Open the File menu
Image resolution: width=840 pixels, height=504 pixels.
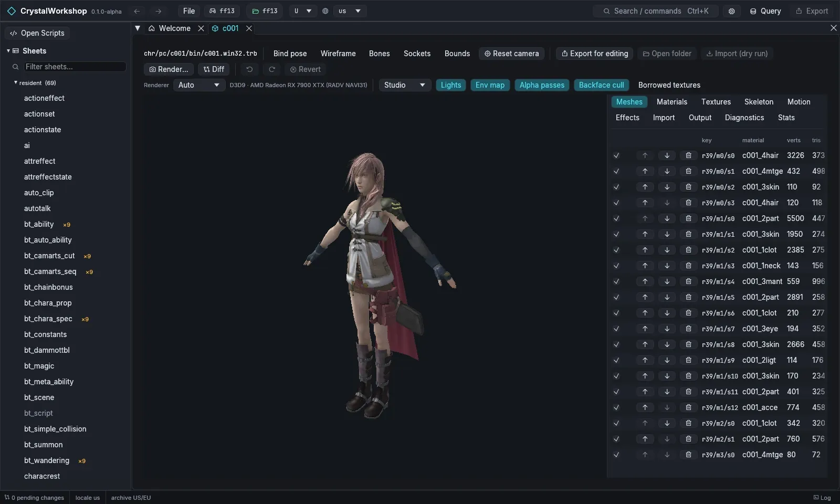(189, 11)
